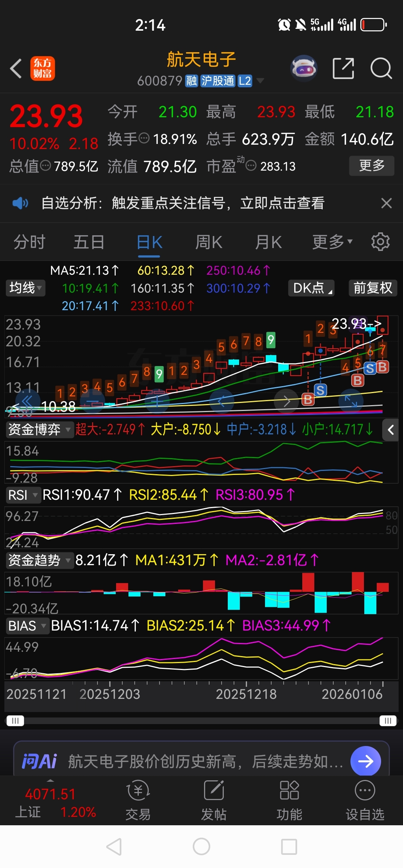Open chart settings gear icon
403x868 pixels.
380,241
